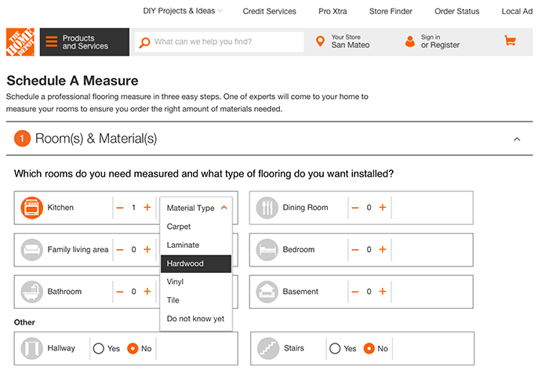Choose Carpet material option
Image resolution: width=549 pixels, height=392 pixels.
pos(196,227)
